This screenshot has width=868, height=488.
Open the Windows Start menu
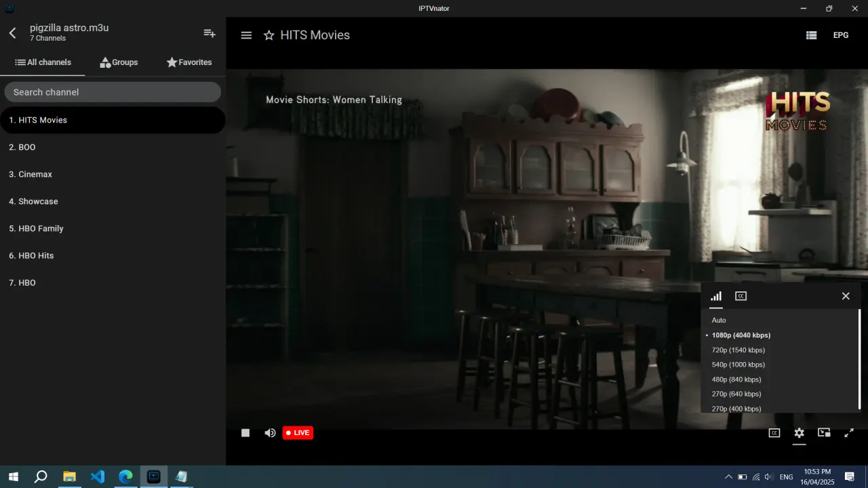pyautogui.click(x=13, y=476)
